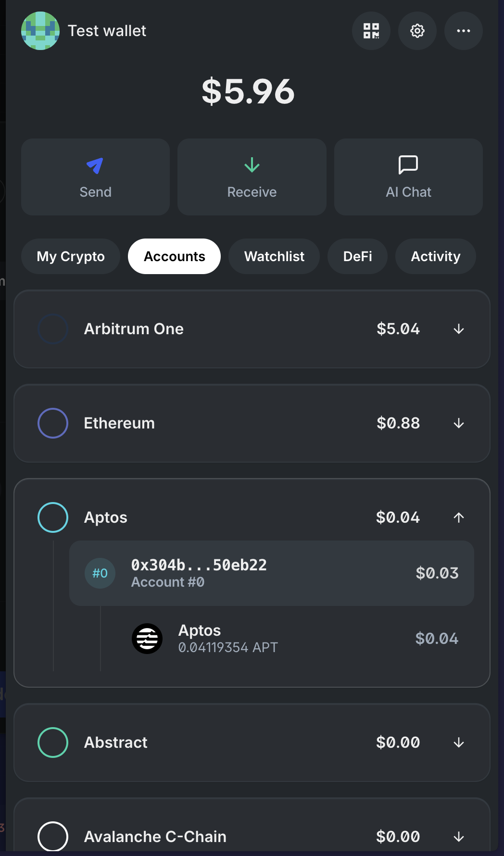Click the Receive button
504x856 pixels.
[x=252, y=177]
